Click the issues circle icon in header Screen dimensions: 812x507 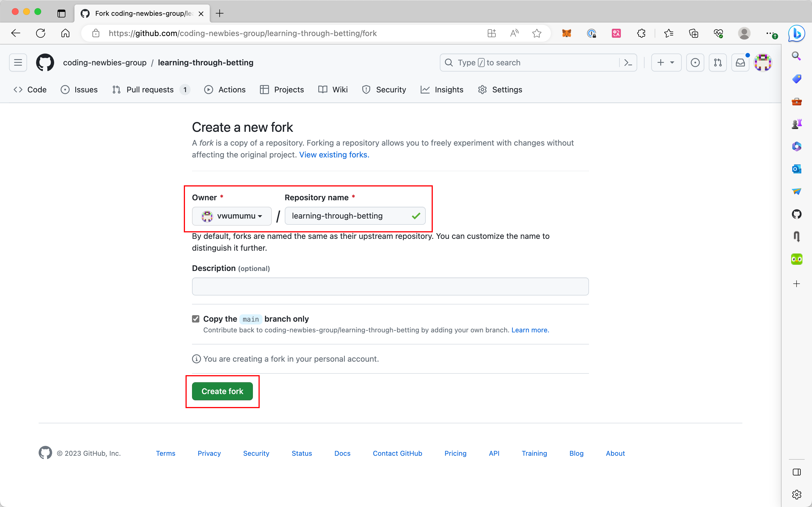pos(695,62)
